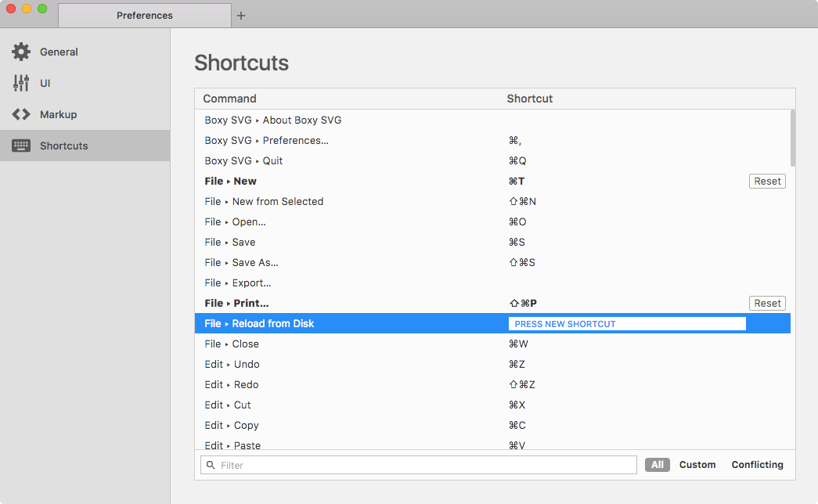This screenshot has height=504, width=818.
Task: Open a new tab with plus button
Action: click(241, 16)
